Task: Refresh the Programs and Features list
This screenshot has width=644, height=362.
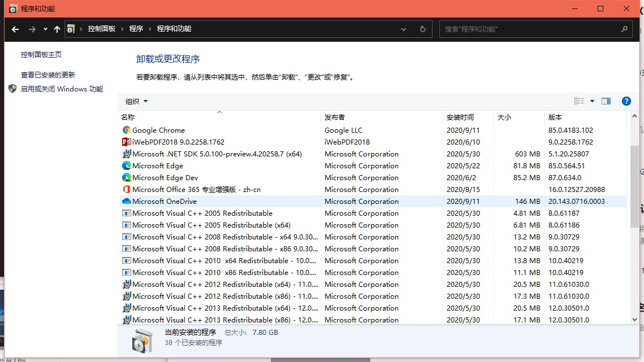Action: (x=422, y=29)
